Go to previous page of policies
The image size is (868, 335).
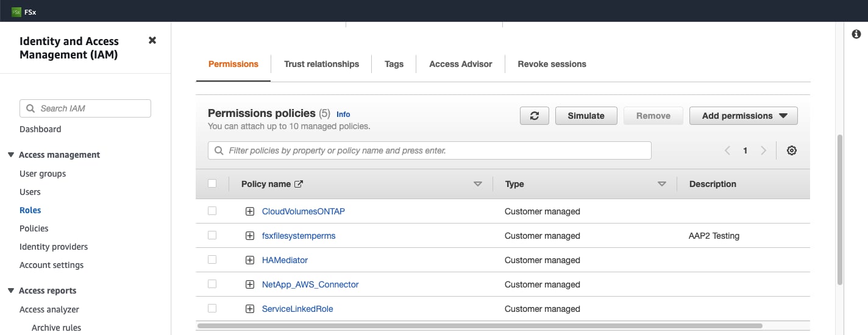pos(727,150)
